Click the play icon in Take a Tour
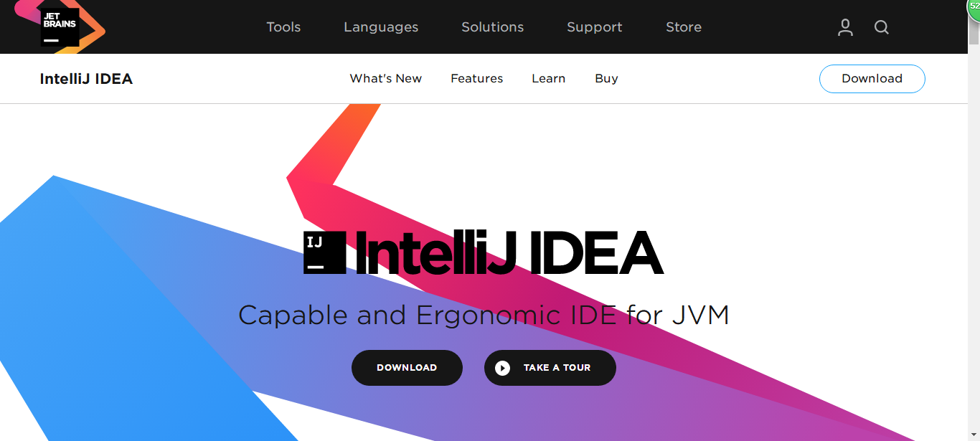Image resolution: width=980 pixels, height=441 pixels. (503, 368)
